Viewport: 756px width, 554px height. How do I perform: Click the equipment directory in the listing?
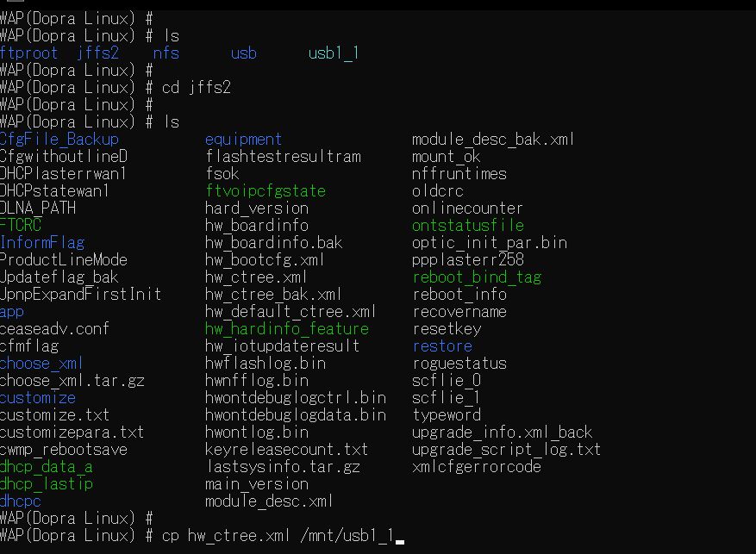(243, 139)
